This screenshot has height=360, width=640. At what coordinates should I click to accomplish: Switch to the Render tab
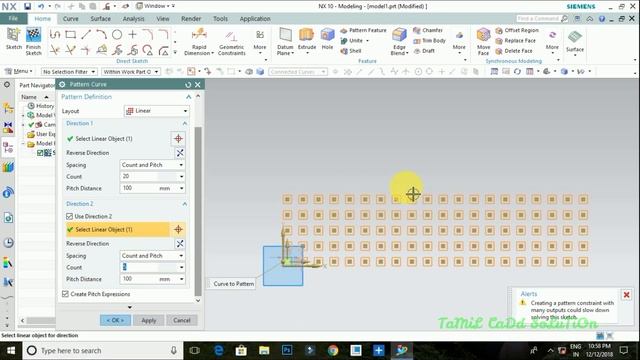pos(191,19)
